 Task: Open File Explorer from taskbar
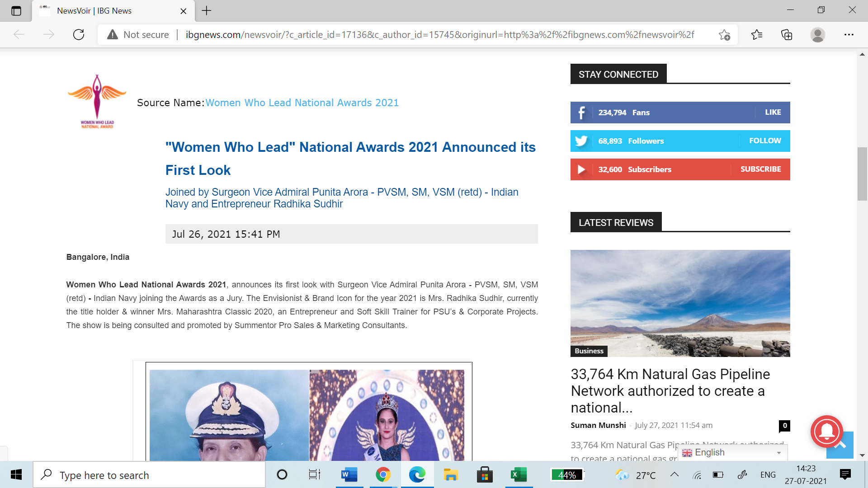tap(451, 475)
